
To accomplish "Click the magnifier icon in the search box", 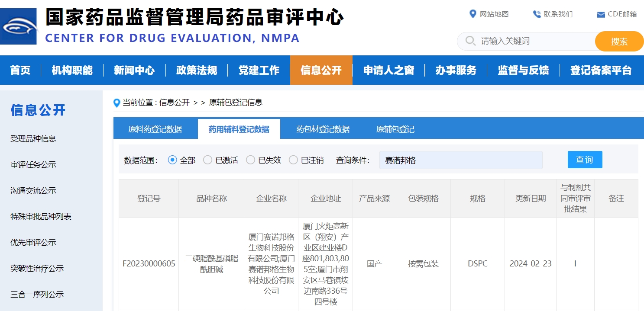I will [x=470, y=41].
